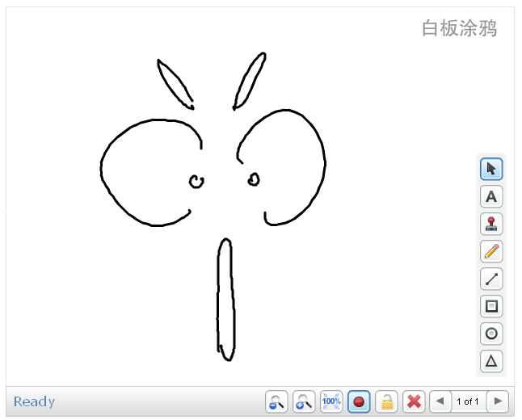Choose the text tool marked A
Screen dimensions: 522x420
(491, 196)
